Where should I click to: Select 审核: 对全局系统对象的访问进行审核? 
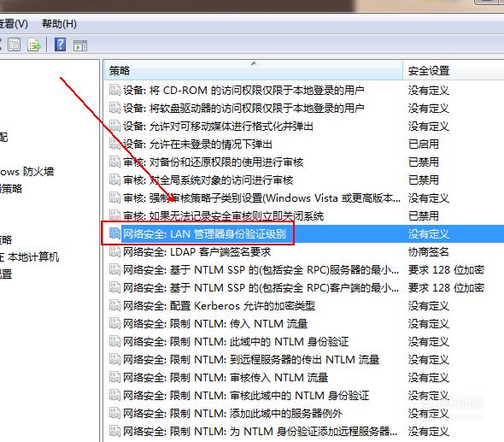[208, 180]
